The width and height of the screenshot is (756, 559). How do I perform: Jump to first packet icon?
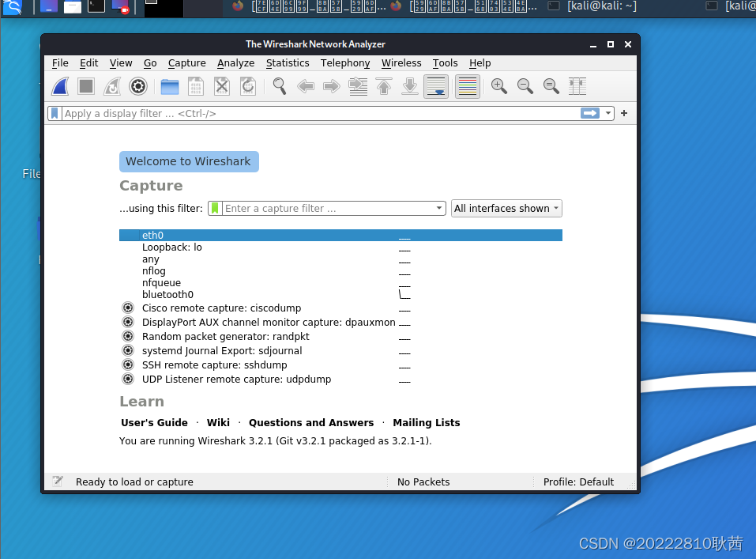(x=384, y=87)
